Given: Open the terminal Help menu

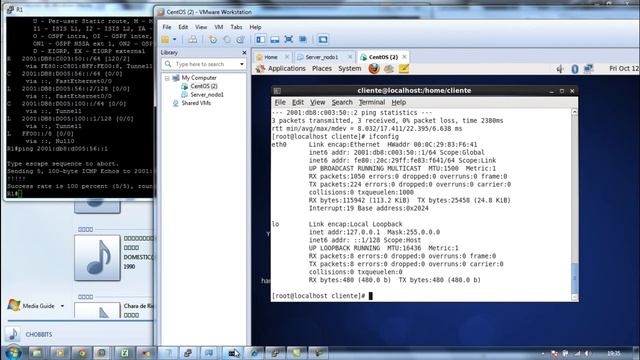Looking at the screenshot, I should point(398,102).
